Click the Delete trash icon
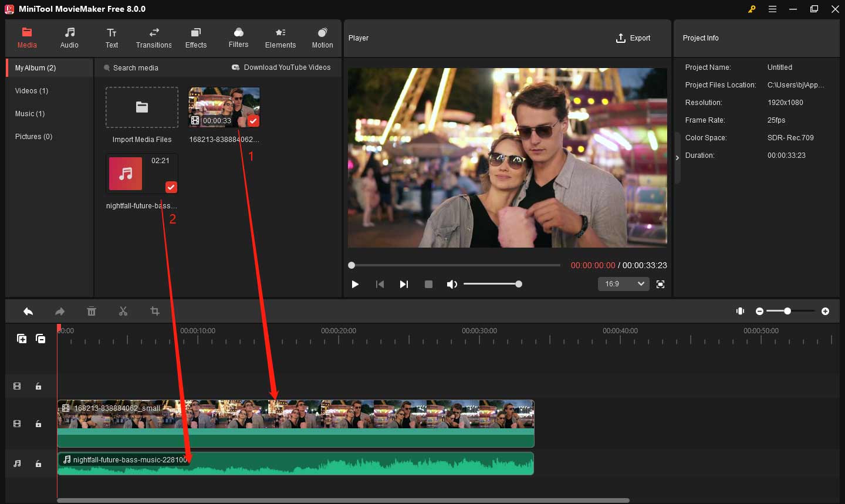 point(92,312)
